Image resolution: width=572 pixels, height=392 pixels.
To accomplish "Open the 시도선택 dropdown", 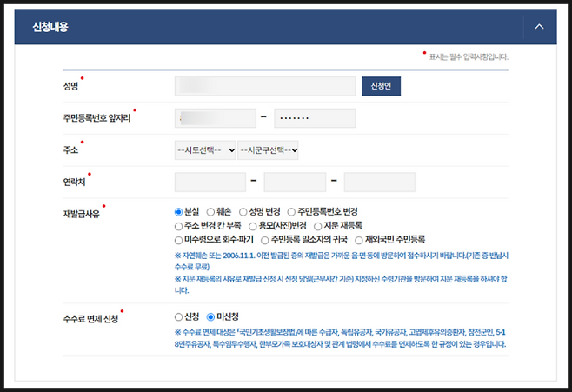I will 205,150.
